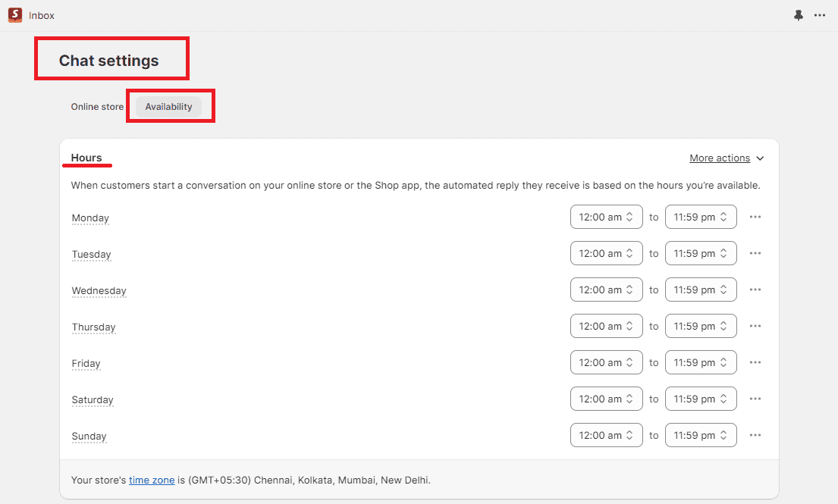Open Tuesday's row options menu
This screenshot has width=838, height=504.
tap(755, 253)
